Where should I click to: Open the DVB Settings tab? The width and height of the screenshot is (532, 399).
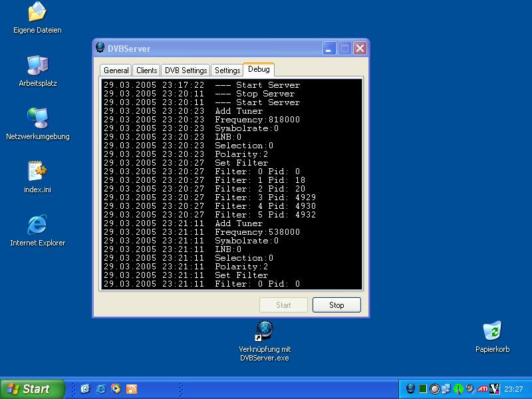tap(186, 70)
